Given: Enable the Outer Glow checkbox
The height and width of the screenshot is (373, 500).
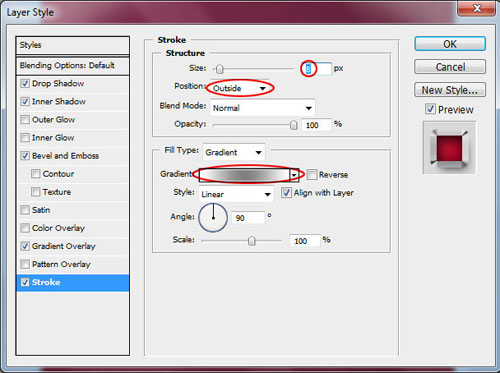Looking at the screenshot, I should pyautogui.click(x=25, y=119).
